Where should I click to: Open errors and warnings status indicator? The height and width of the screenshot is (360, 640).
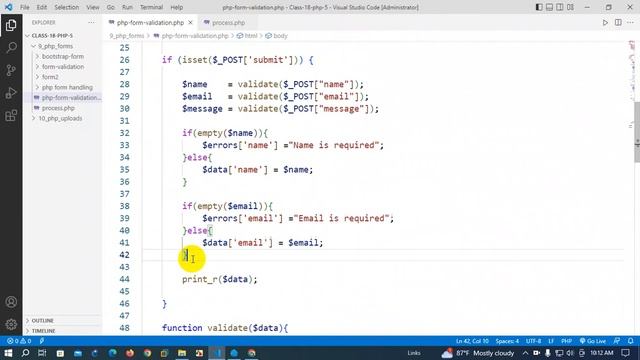pos(19,341)
